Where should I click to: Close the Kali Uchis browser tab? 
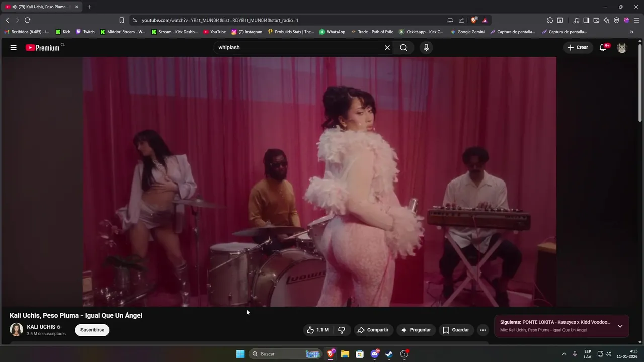77,7
